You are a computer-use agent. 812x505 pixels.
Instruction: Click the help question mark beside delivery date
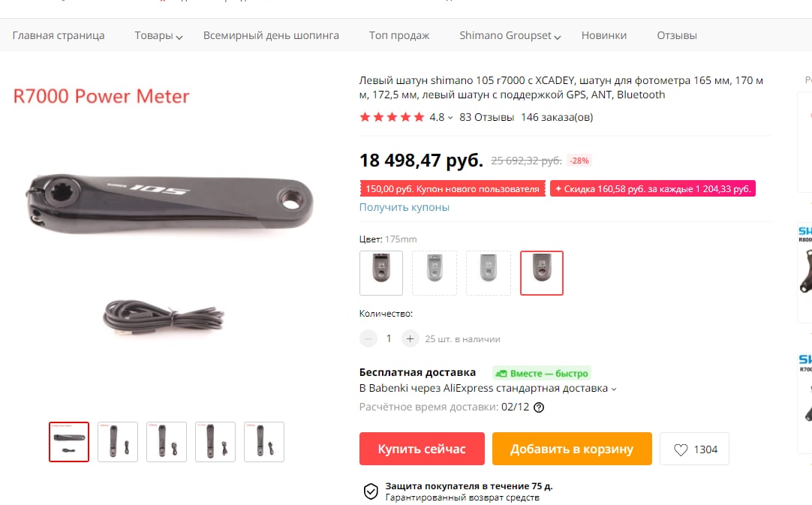(539, 407)
